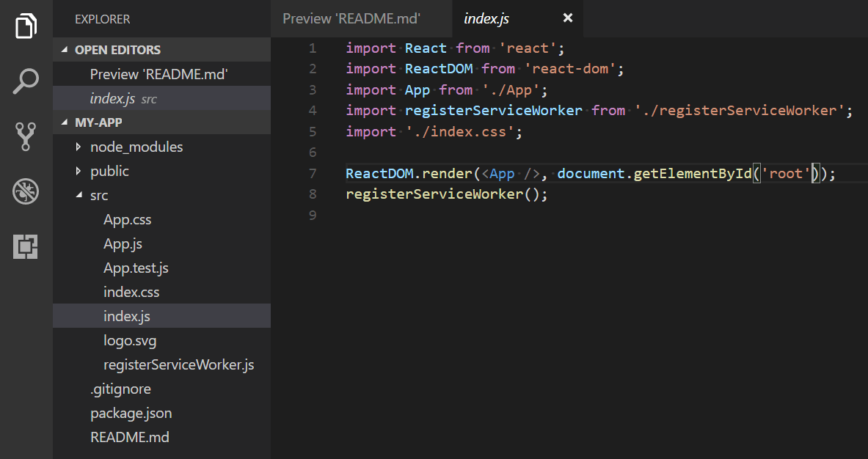The height and width of the screenshot is (459, 868).
Task: Place cursor on the ReactDOM.render line
Action: coord(514,173)
